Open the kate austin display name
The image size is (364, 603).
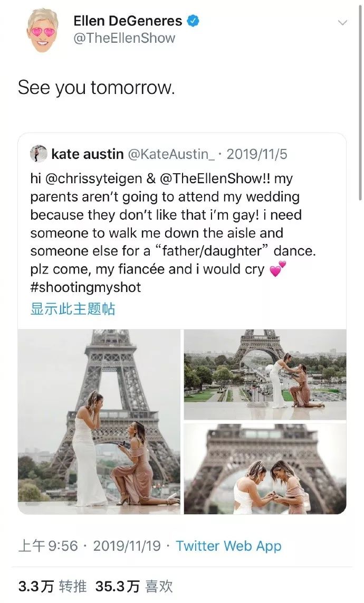click(87, 154)
